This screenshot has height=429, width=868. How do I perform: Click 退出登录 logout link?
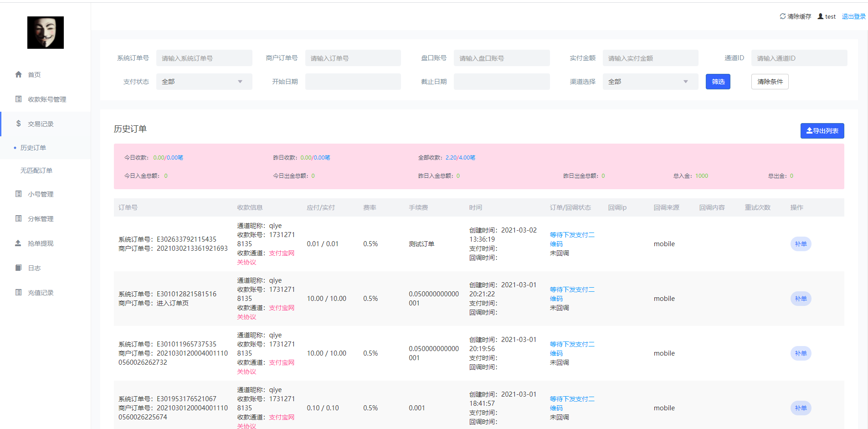point(853,16)
